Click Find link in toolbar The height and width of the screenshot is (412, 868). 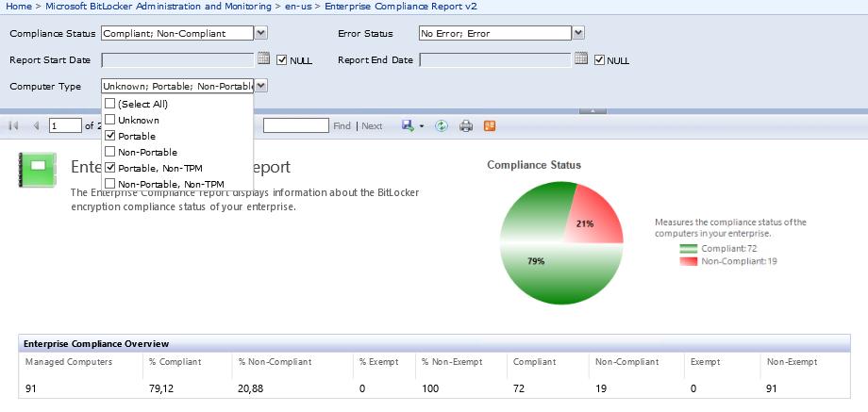coord(342,126)
